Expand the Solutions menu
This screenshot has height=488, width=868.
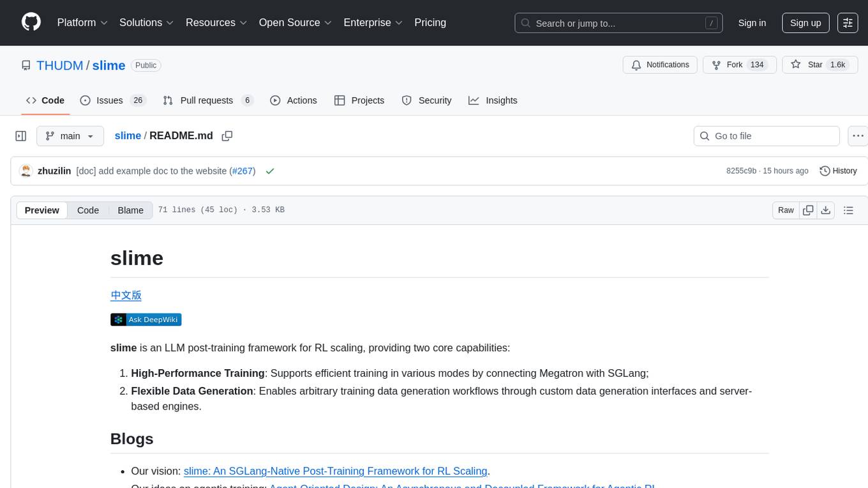click(x=146, y=22)
